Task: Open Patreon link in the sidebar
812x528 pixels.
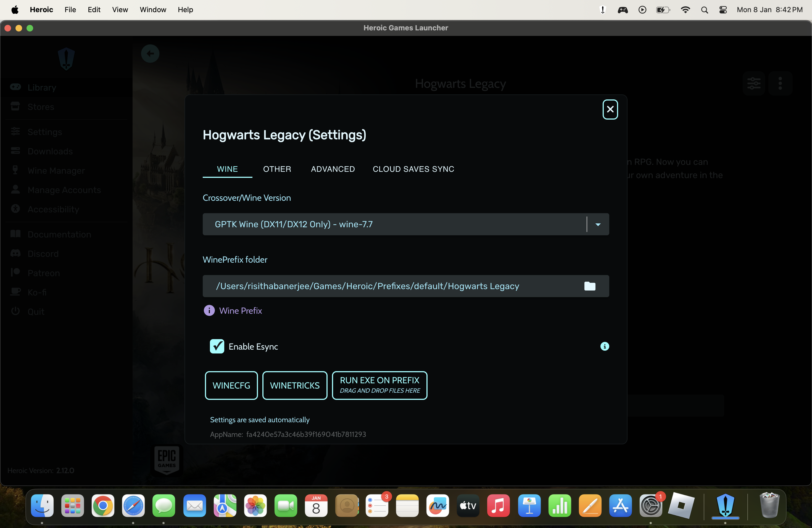Action: coord(67,273)
